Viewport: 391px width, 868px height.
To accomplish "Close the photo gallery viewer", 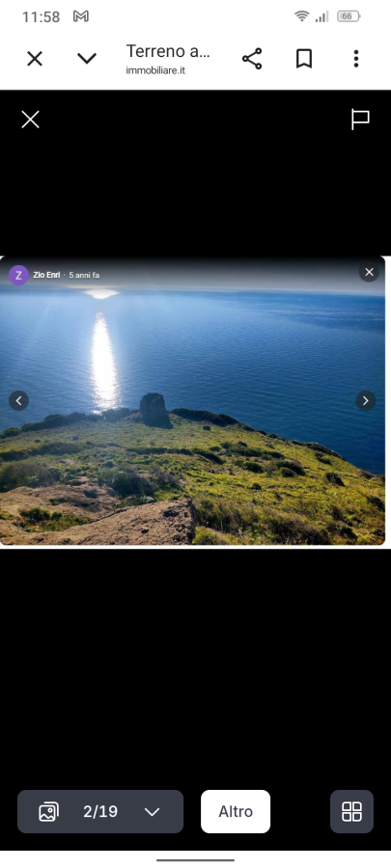I will tap(31, 119).
